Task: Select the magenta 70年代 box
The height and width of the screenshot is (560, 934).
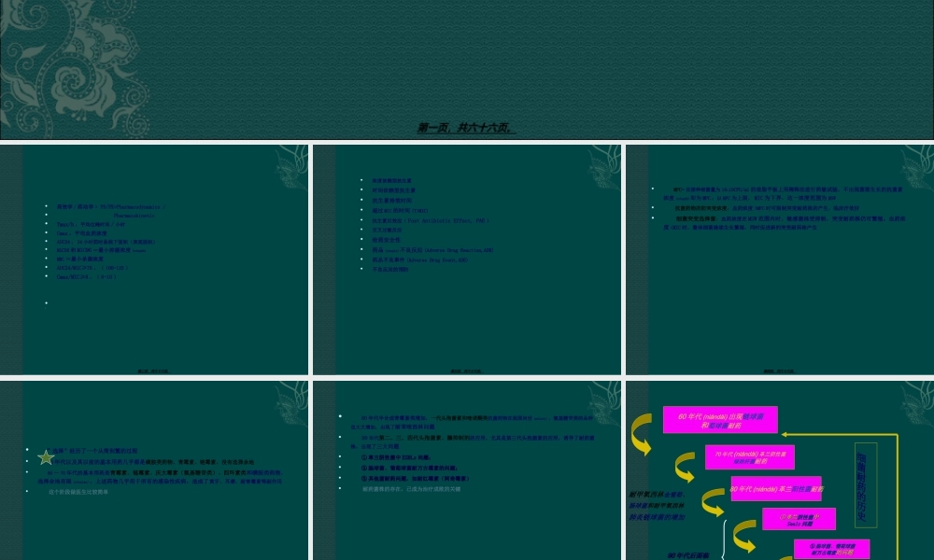Action: coord(750,457)
